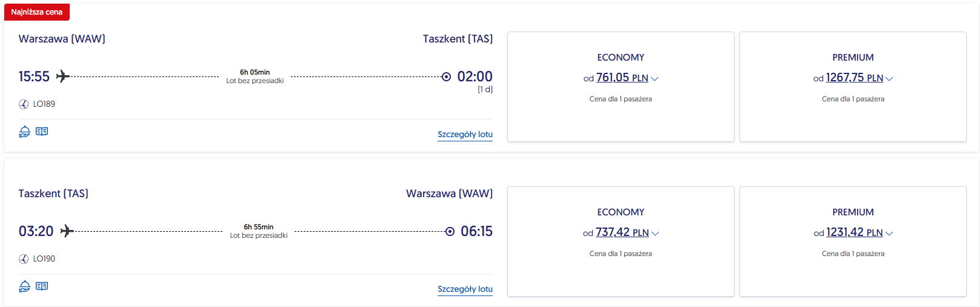
Task: Expand the Economy 761,05 PLN fare chevron
Action: (655, 79)
